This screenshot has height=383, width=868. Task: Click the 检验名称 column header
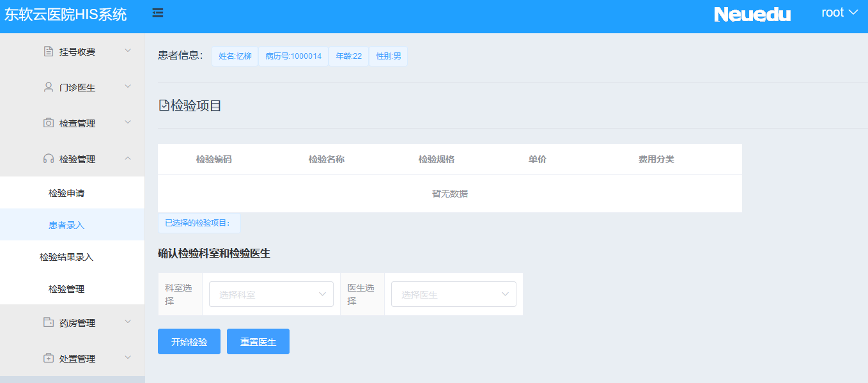[x=327, y=159]
